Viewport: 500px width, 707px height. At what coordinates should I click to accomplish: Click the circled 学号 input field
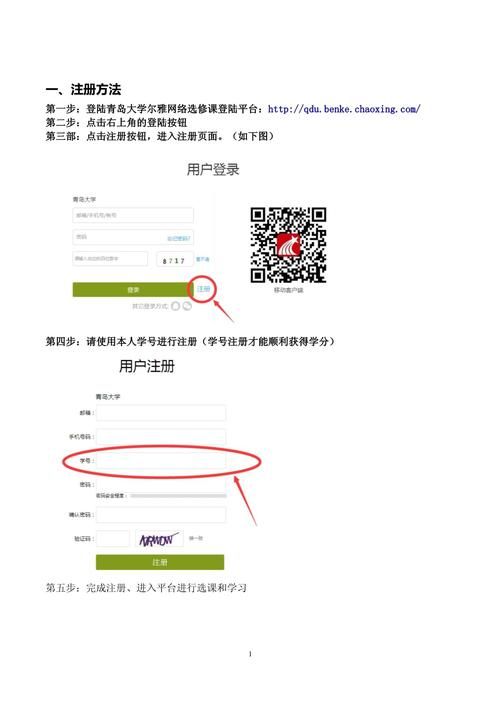click(x=161, y=461)
